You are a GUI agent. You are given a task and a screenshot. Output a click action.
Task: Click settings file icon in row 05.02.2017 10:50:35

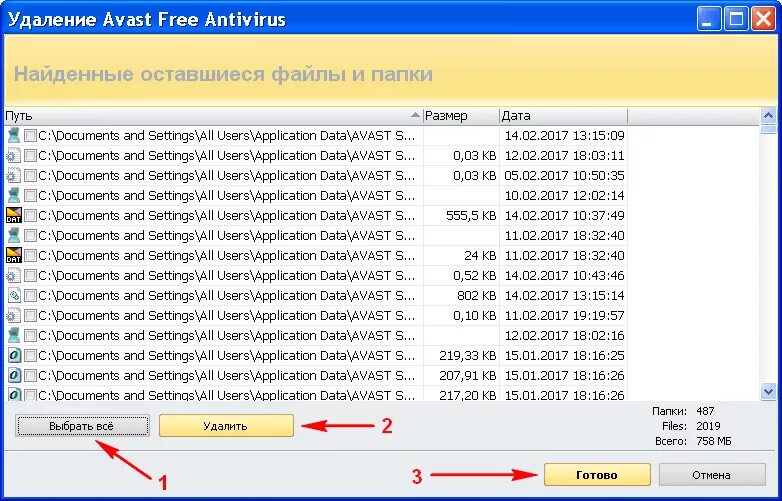coord(13,175)
